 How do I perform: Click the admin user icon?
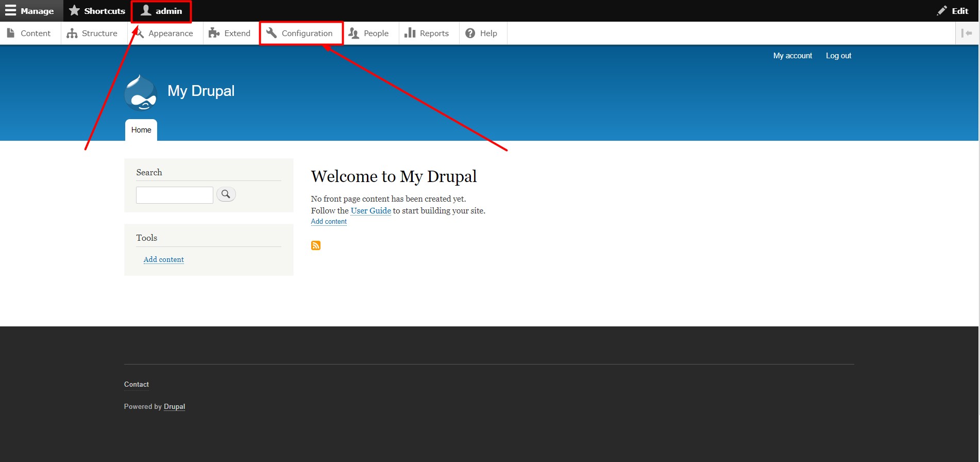pos(146,10)
